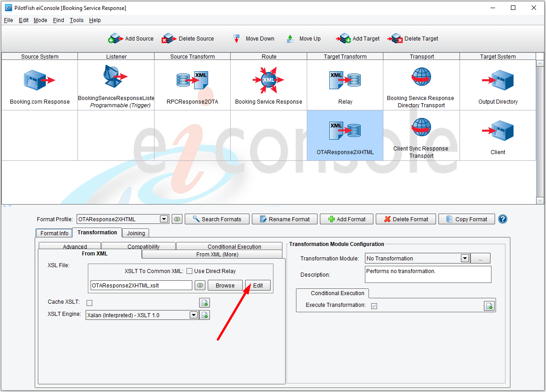546x392 pixels.
Task: Toggle the Cache XSLT checkbox
Action: tap(89, 303)
